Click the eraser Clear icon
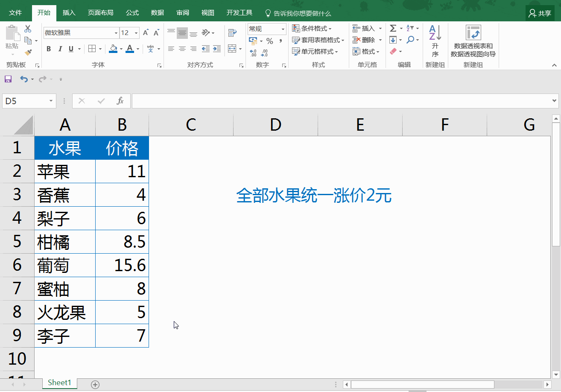The image size is (561, 392). (x=394, y=51)
